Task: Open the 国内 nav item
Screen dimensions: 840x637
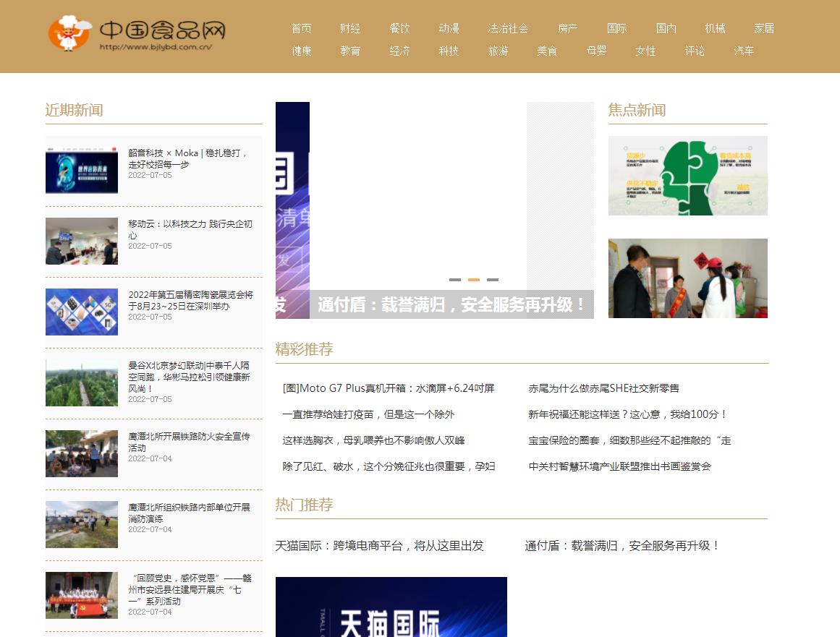Action: tap(666, 28)
